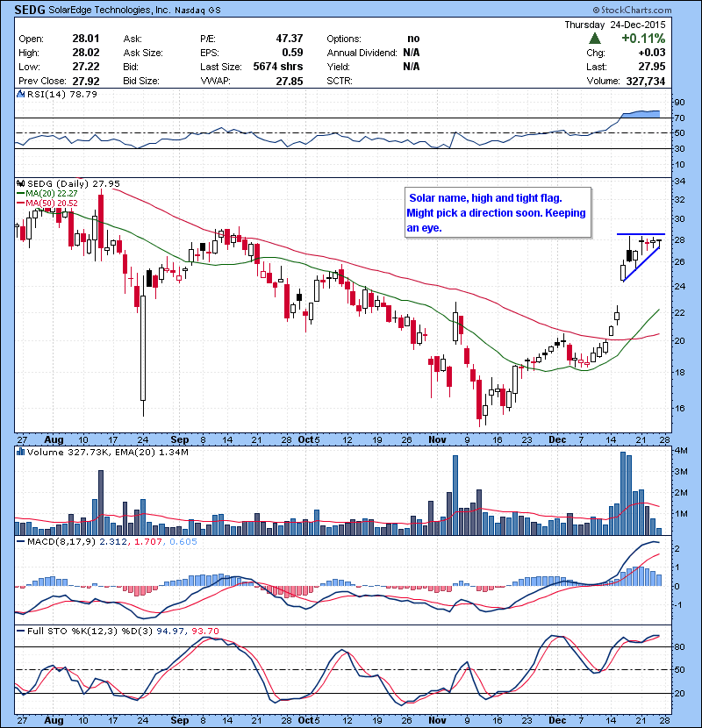Click the green up-arrow triangle near +0.11%
Screen dimensions: 702x728
(595, 39)
